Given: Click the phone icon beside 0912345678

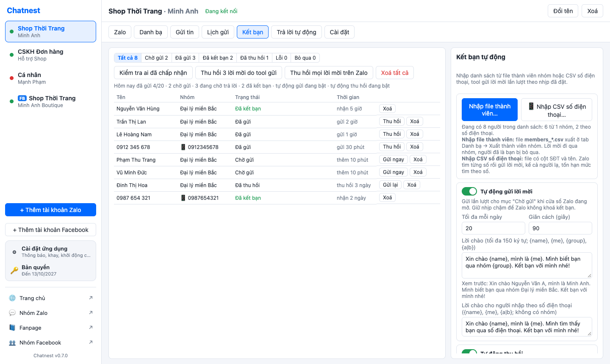Looking at the screenshot, I should (183, 147).
